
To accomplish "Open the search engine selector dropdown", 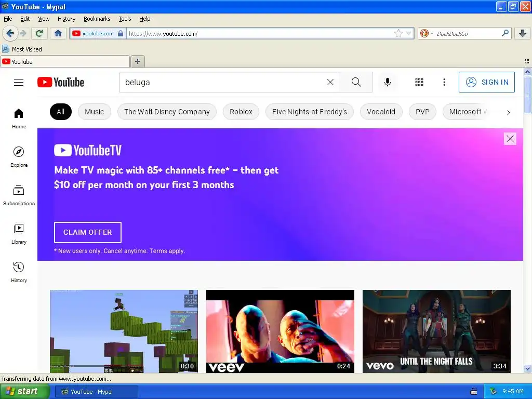I will tap(427, 33).
